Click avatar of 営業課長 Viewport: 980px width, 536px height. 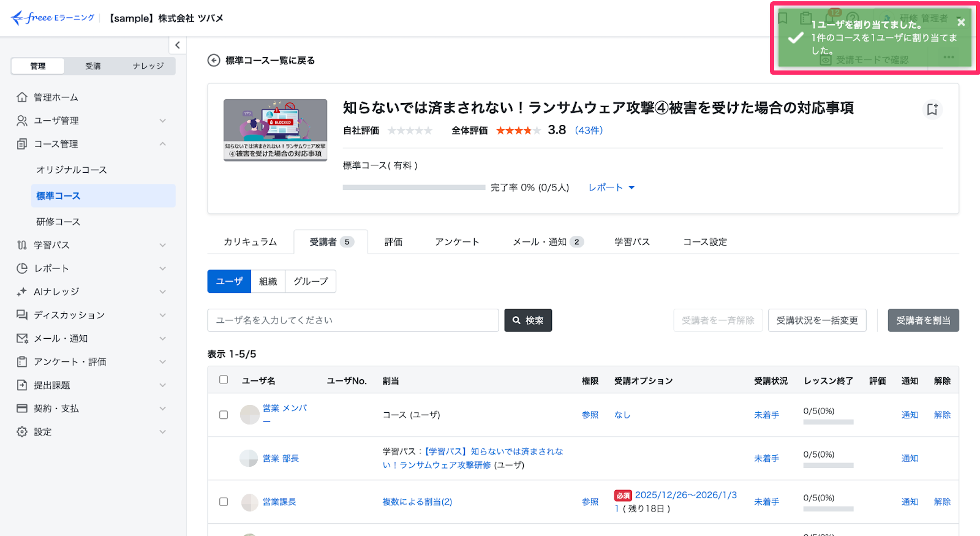point(249,502)
